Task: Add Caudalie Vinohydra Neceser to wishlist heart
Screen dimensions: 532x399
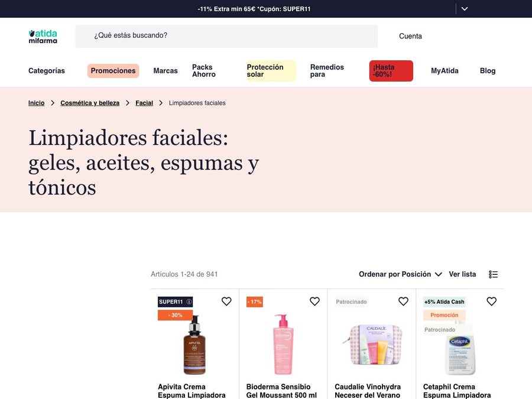Action: pos(403,301)
